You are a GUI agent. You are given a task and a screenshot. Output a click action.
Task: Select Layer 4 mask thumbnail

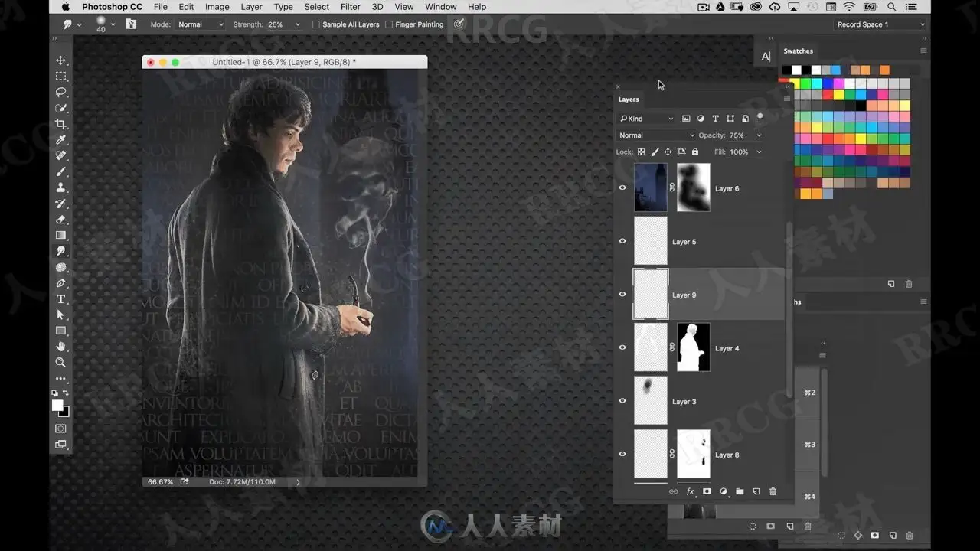tap(694, 347)
